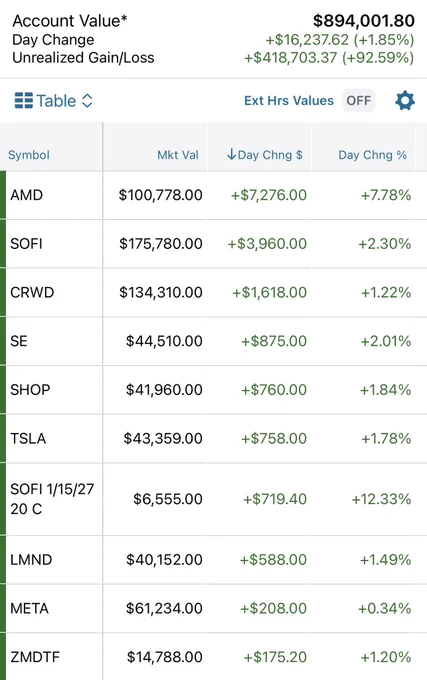
Task: Expand the Table view selector chevrons
Action: click(87, 101)
